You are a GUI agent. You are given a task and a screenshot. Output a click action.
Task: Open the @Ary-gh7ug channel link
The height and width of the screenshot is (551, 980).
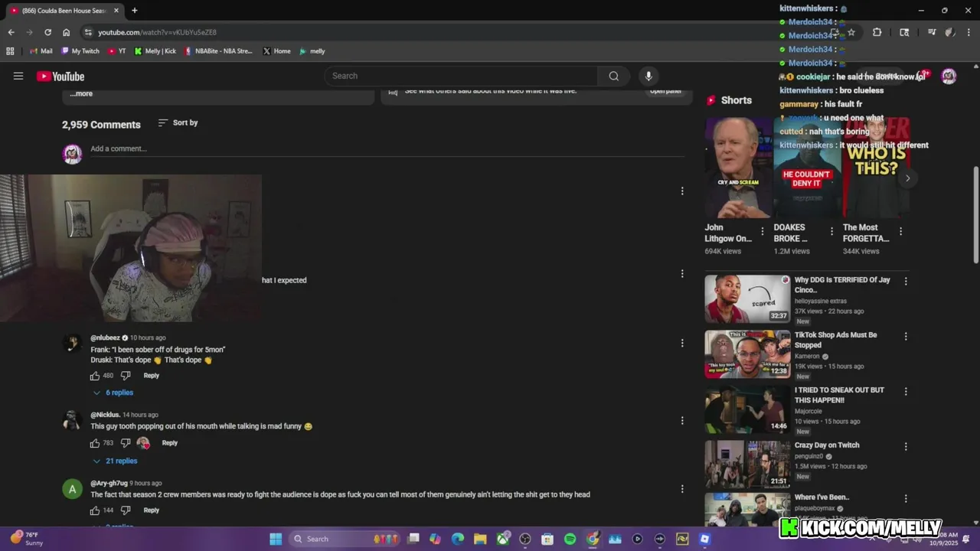point(109,484)
